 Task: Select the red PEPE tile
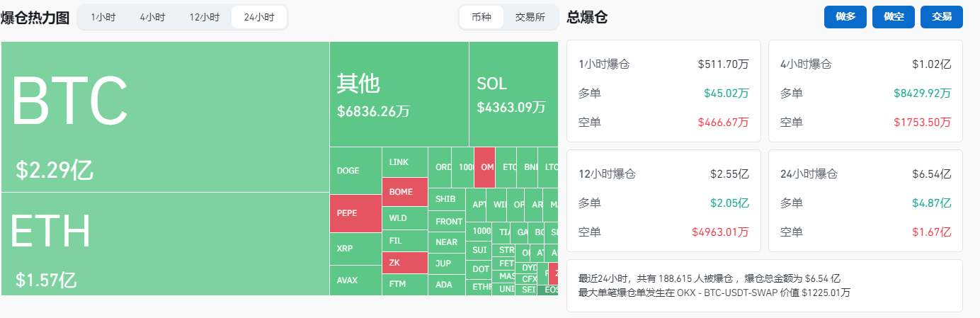(355, 213)
